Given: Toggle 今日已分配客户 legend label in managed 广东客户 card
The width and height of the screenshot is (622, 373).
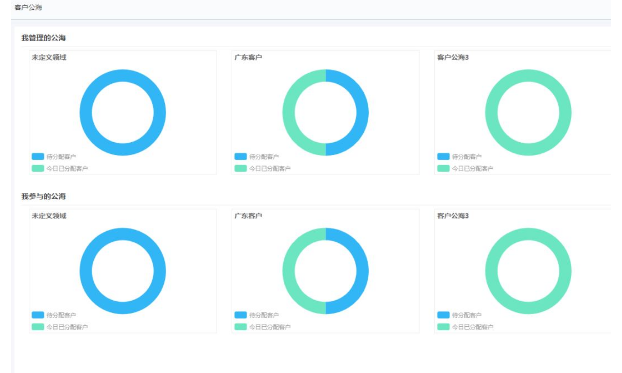Looking at the screenshot, I should point(270,169).
